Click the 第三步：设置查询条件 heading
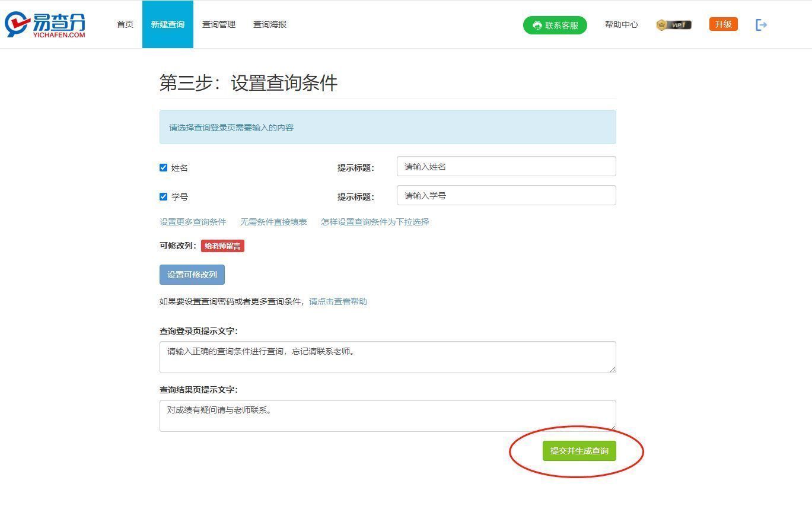 249,82
